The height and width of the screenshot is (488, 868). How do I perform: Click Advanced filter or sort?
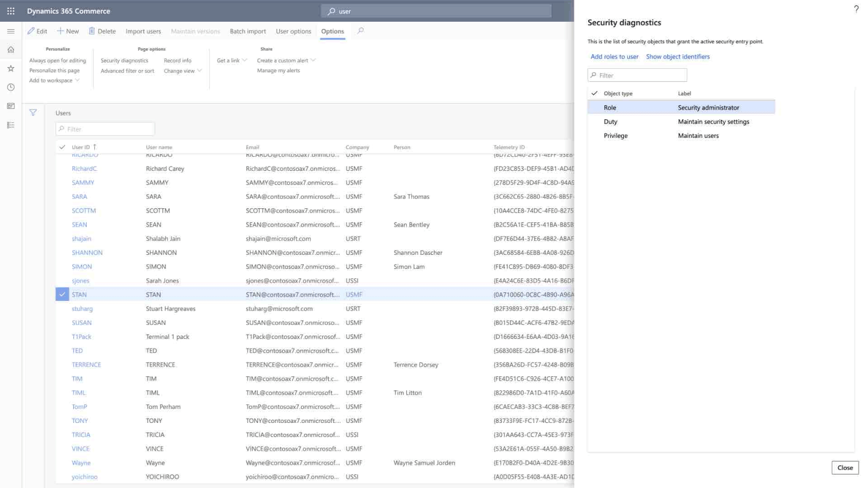[x=127, y=71]
